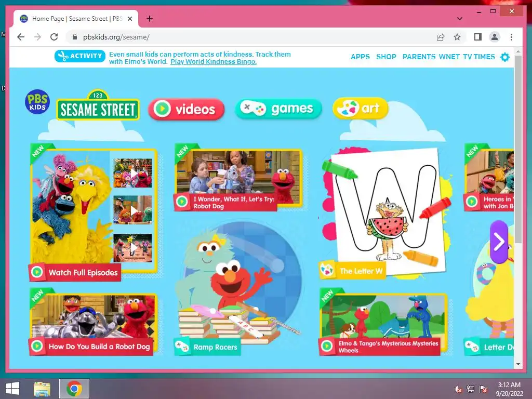532x399 pixels.
Task: Close the Sesame Street tab
Action: click(x=130, y=19)
